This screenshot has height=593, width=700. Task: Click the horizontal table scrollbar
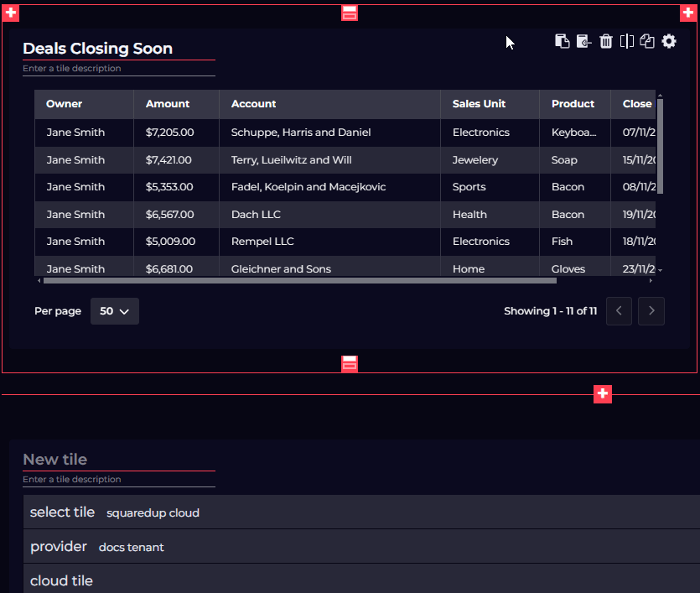pyautogui.click(x=300, y=281)
